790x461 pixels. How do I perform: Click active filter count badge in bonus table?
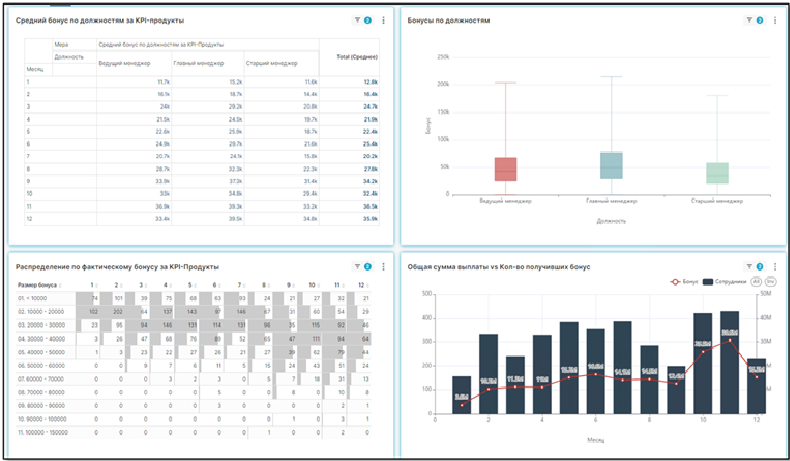pos(368,20)
